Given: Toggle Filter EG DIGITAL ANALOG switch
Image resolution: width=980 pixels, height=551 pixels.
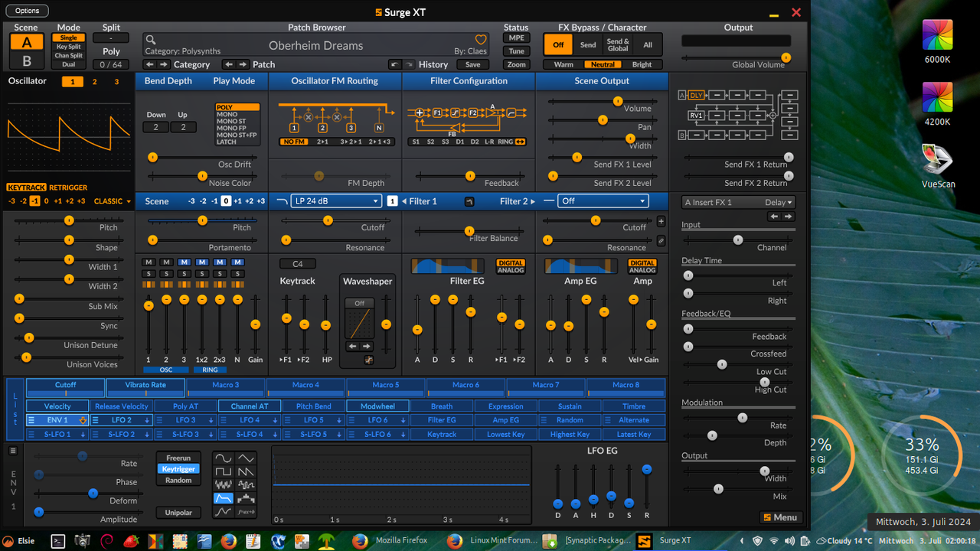Looking at the screenshot, I should [510, 266].
